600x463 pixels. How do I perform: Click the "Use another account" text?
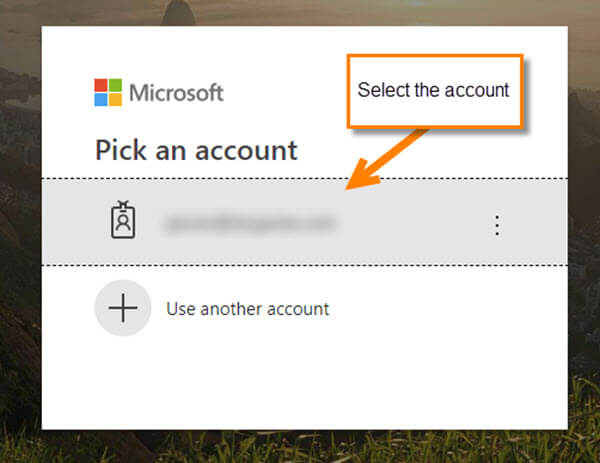248,309
